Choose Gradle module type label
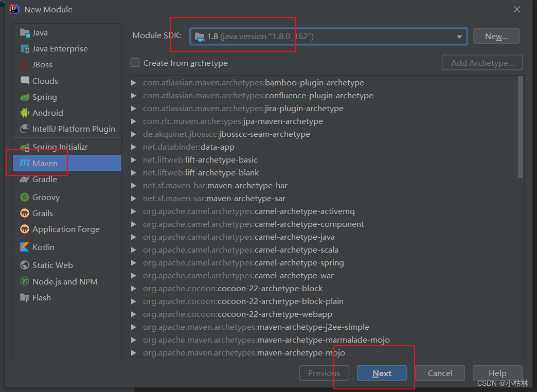The width and height of the screenshot is (537, 392). click(x=45, y=179)
